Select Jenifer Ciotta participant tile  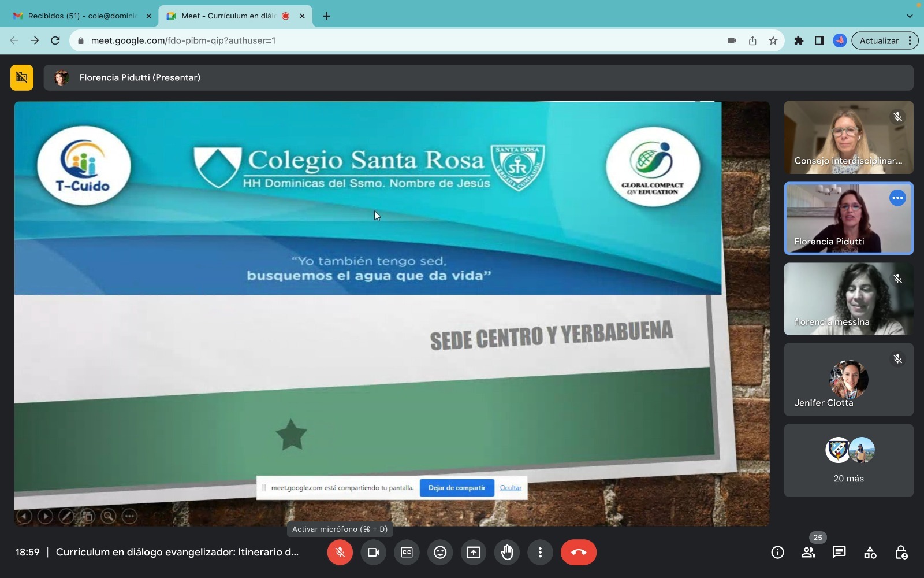click(848, 380)
